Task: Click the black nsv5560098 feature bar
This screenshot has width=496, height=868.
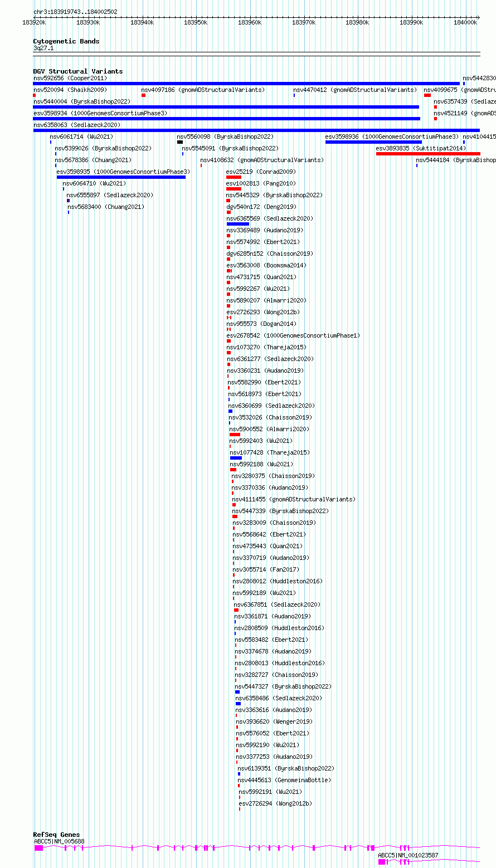Action: 180,142
